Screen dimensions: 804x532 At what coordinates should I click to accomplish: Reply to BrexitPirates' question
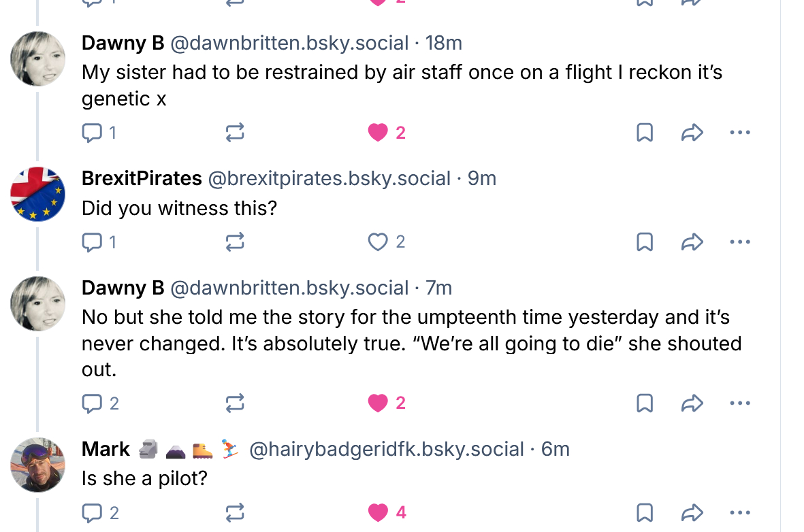pos(91,242)
